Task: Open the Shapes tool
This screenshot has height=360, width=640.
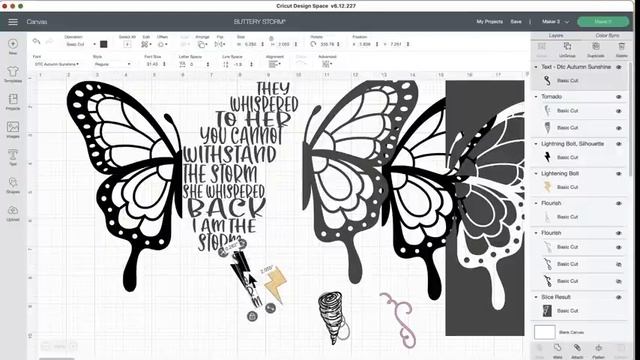Action: point(13,182)
